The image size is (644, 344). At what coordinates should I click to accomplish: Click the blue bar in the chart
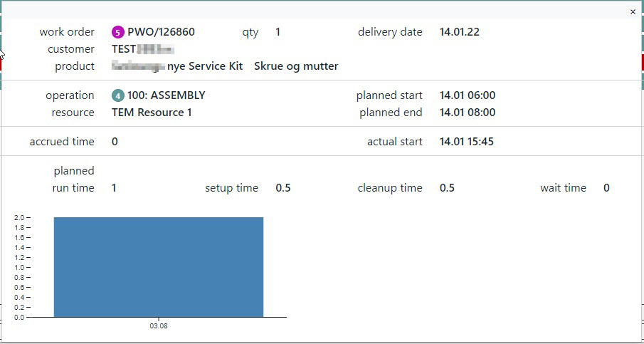(x=158, y=267)
